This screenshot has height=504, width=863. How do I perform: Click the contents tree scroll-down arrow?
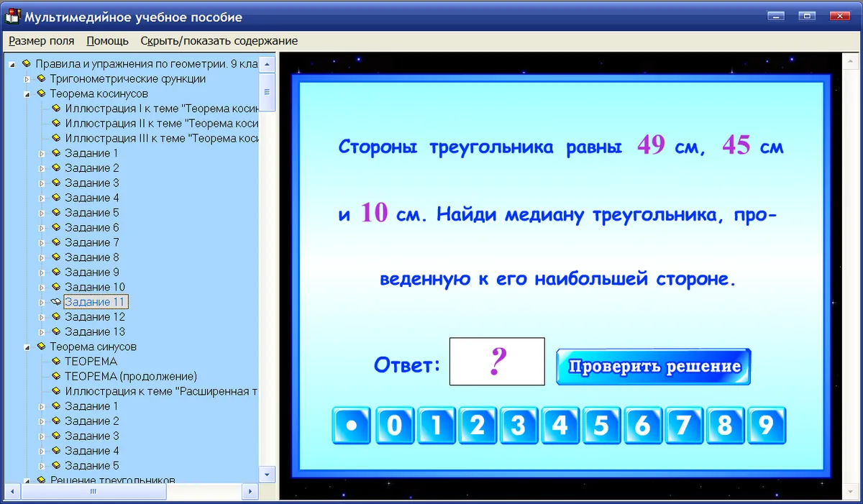point(268,475)
